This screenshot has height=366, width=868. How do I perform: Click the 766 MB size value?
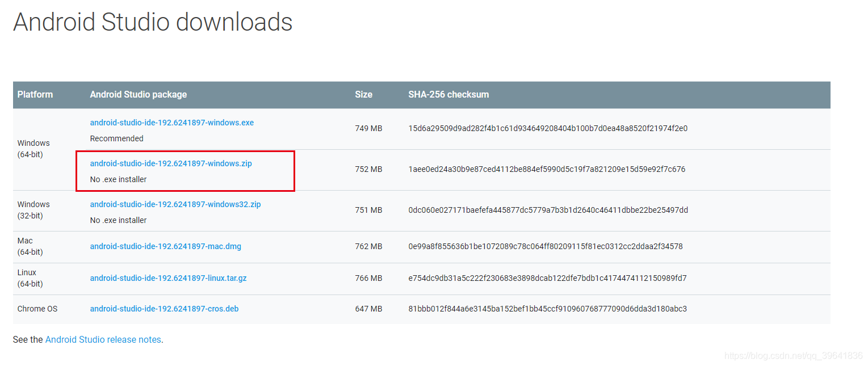(x=368, y=278)
